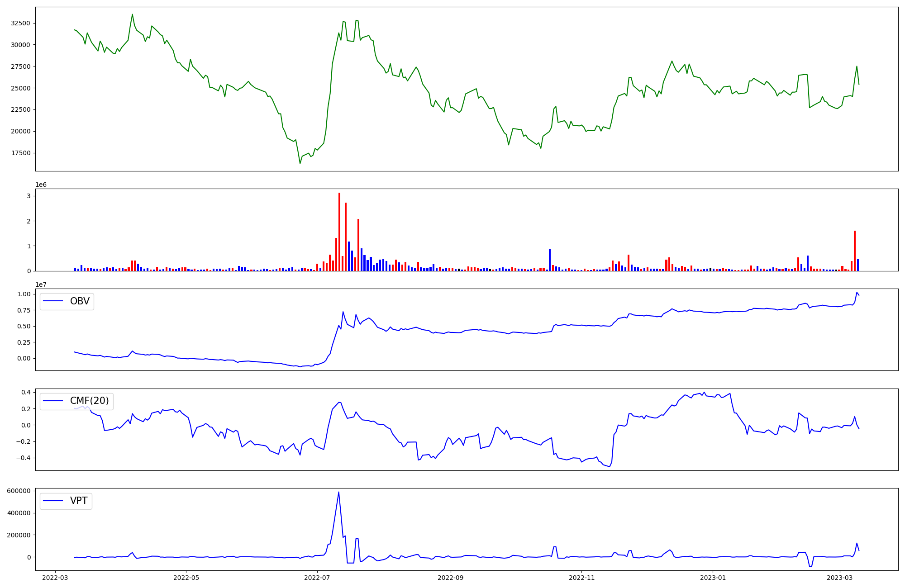Click the CMF(20) legend label
Viewport: 905px width, 588px height.
89,401
